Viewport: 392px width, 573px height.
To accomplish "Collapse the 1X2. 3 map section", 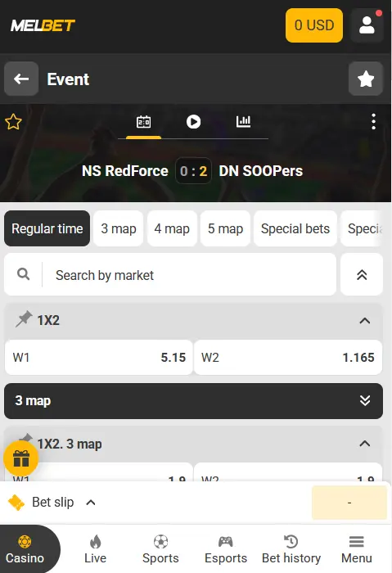I will [x=365, y=444].
